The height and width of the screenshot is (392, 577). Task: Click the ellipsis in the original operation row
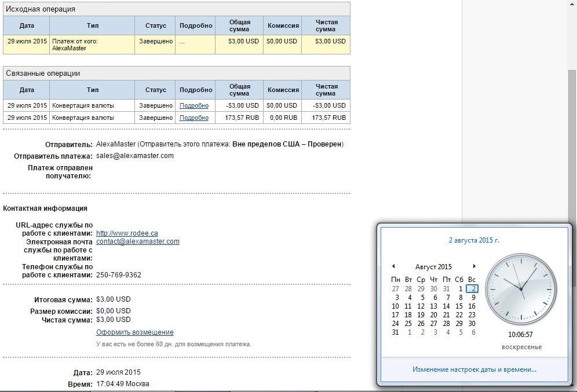pyautogui.click(x=182, y=42)
